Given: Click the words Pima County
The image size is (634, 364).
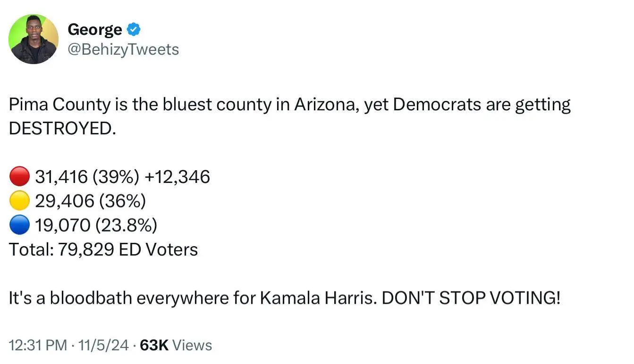Looking at the screenshot, I should 59,104.
